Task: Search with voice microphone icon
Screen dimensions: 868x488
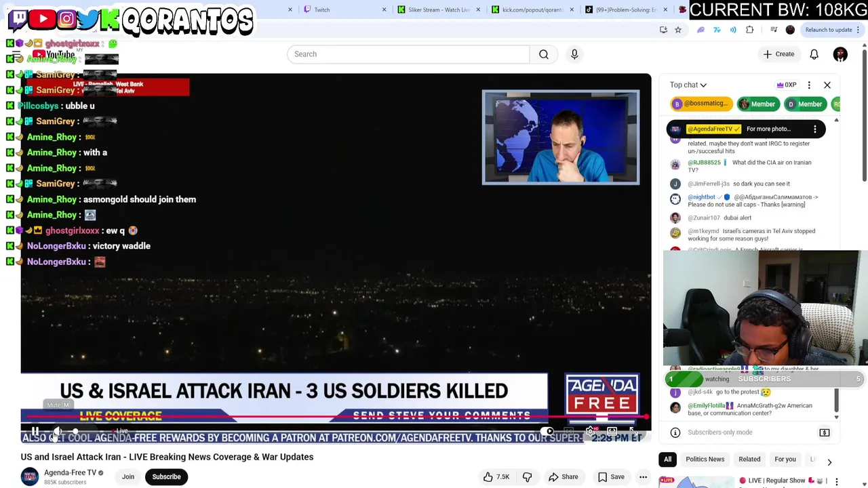Action: 574,54
